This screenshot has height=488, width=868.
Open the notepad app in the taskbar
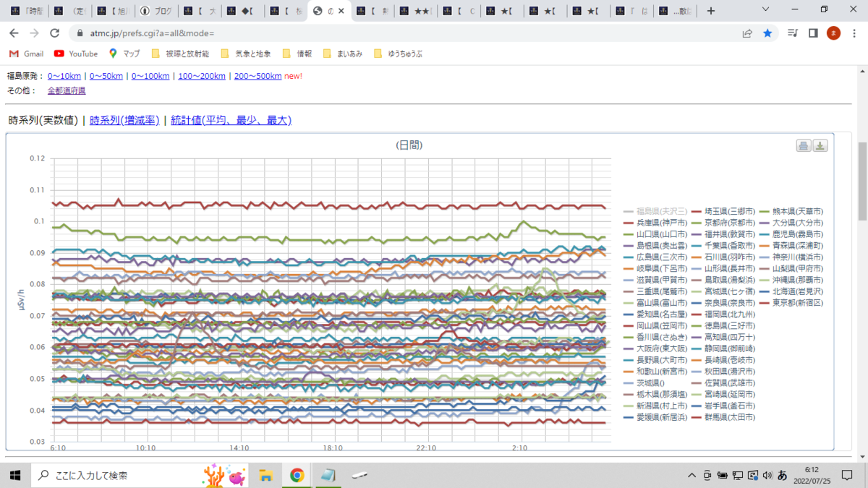click(328, 475)
